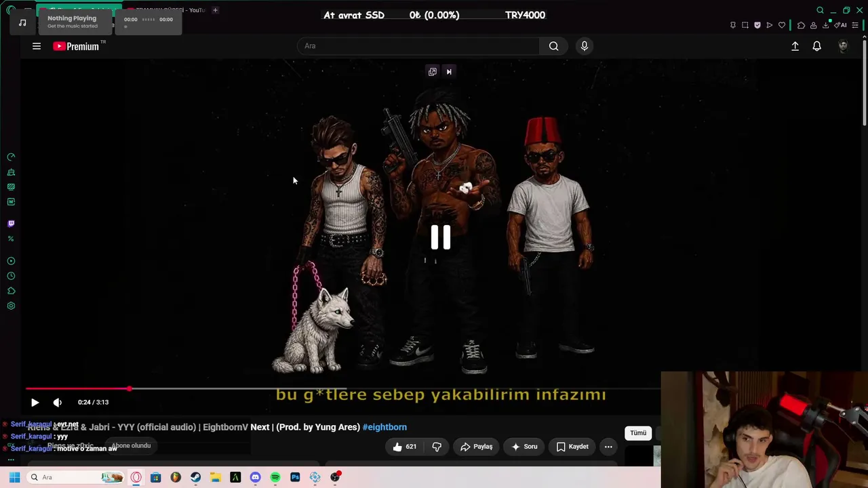Seek on the video progress bar
Viewport: 868px width, 488px height.
pyautogui.click(x=342, y=389)
